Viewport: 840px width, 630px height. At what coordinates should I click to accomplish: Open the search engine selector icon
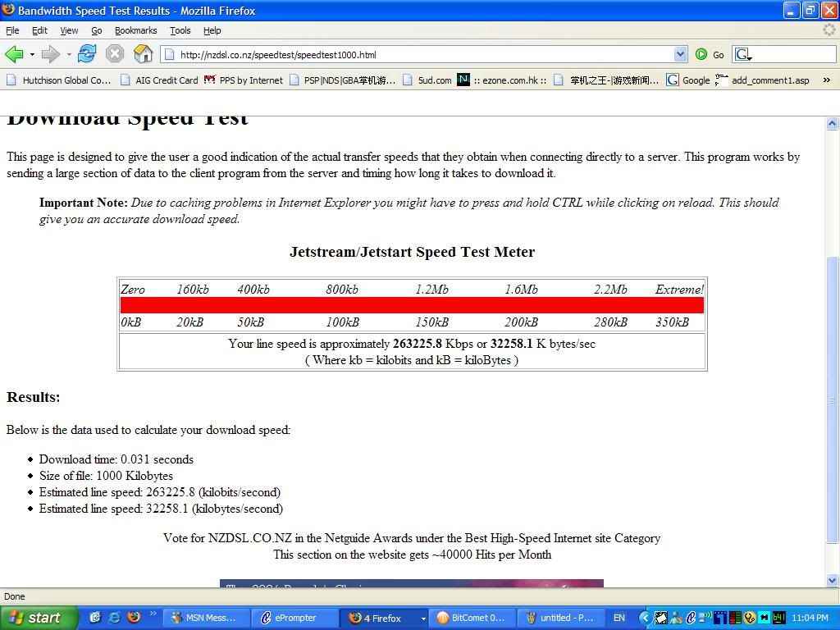[x=743, y=54]
